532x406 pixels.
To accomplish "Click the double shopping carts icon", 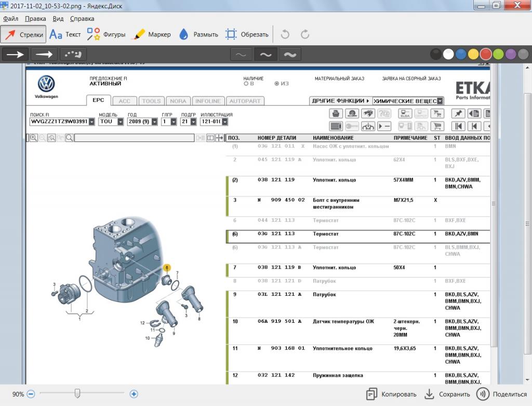I will coord(437,114).
